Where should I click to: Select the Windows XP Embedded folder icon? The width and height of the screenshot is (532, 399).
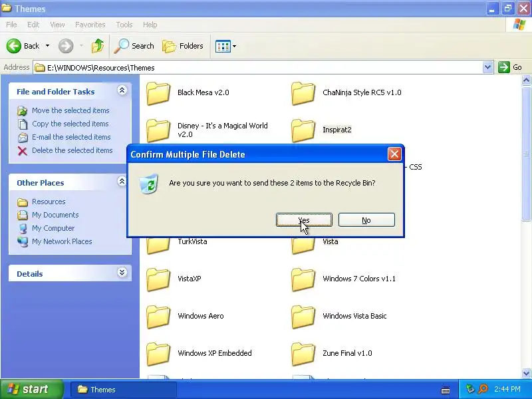click(x=158, y=354)
